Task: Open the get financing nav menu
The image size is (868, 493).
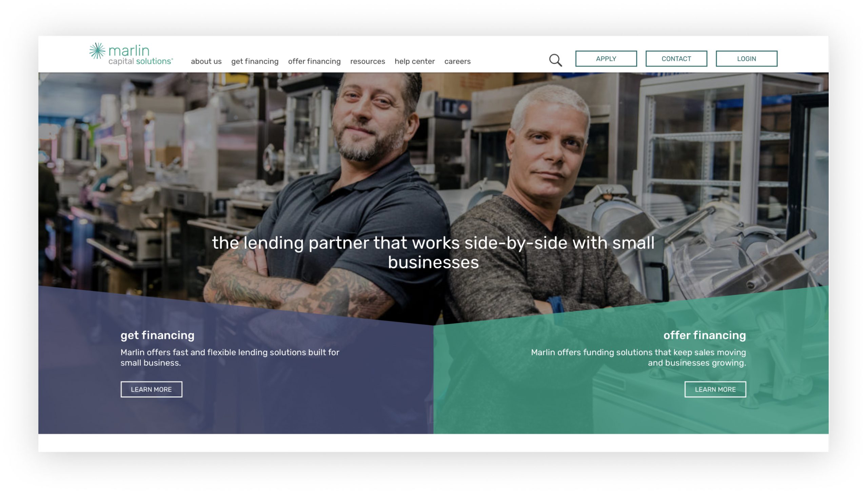Action: point(255,61)
